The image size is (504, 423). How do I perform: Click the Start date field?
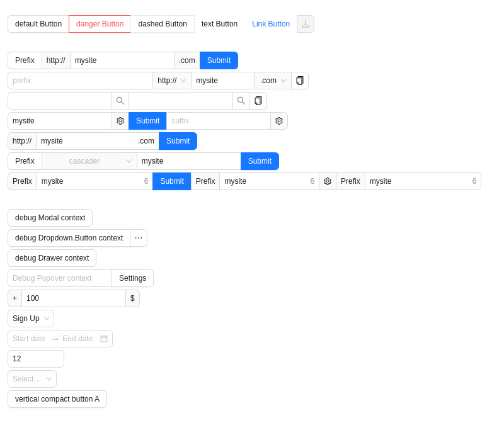pos(30,339)
